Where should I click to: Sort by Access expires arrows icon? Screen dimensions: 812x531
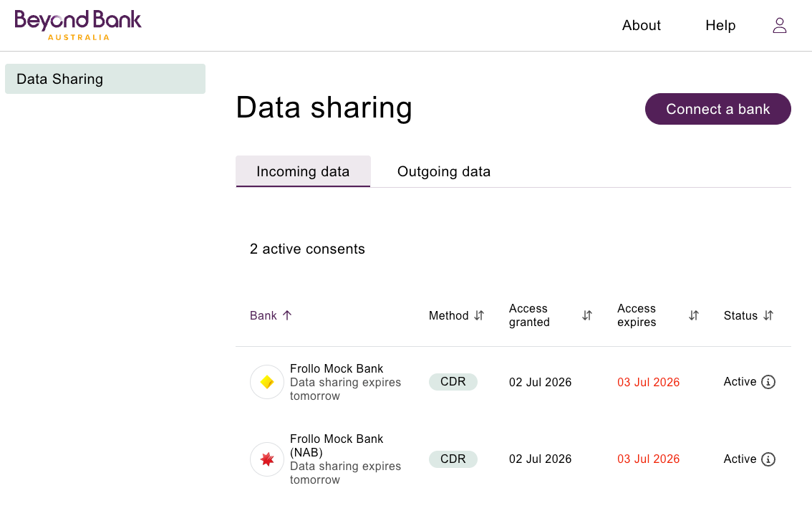coord(694,315)
